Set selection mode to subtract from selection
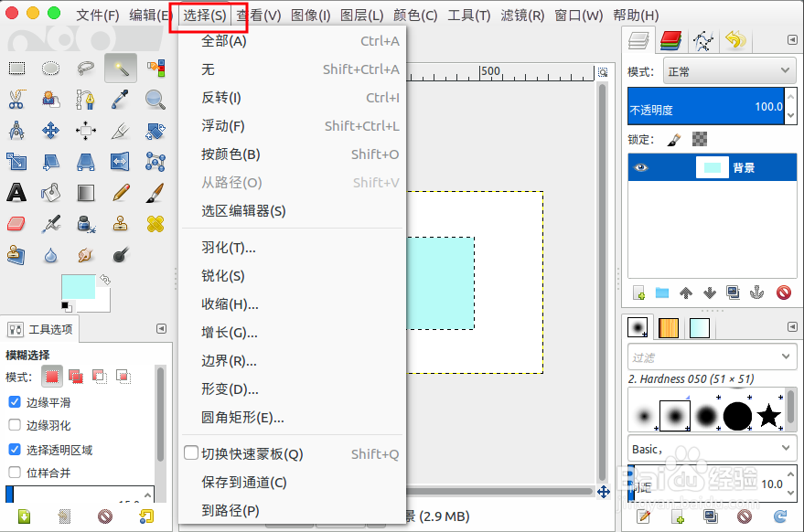The image size is (804, 532). click(100, 377)
